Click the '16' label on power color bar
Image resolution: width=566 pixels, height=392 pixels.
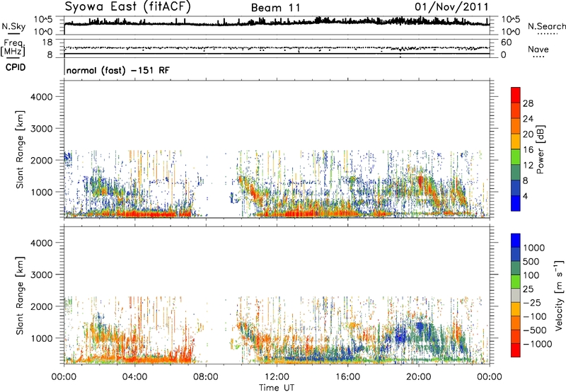coord(528,150)
